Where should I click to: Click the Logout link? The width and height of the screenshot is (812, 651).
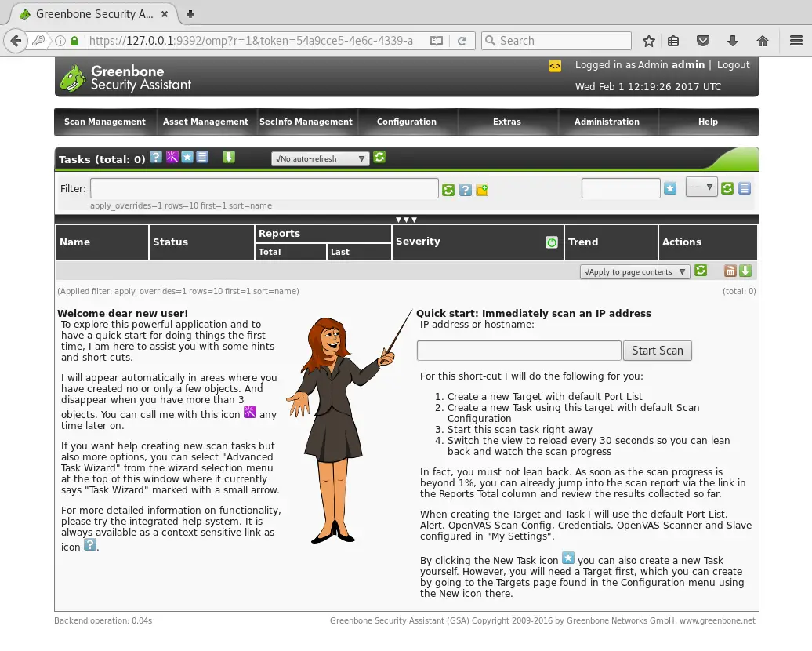(734, 65)
